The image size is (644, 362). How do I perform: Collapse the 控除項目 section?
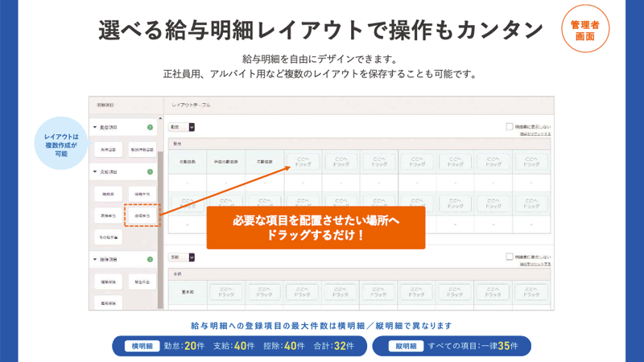(x=95, y=260)
